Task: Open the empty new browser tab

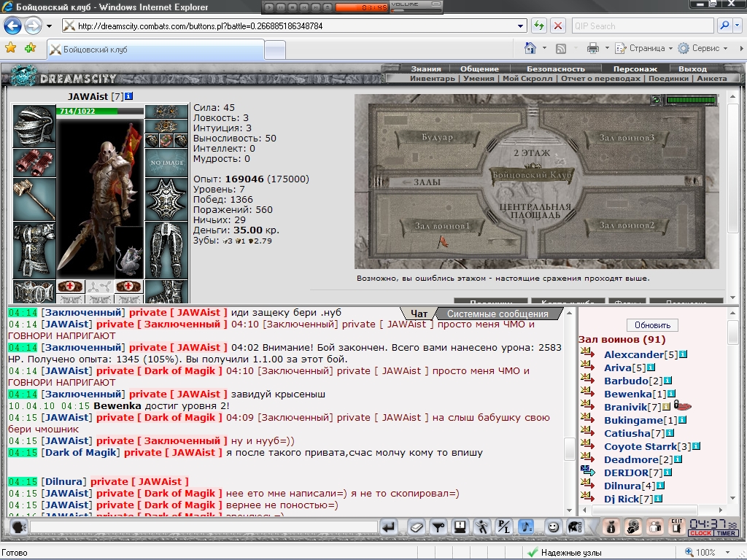Action: (275, 50)
